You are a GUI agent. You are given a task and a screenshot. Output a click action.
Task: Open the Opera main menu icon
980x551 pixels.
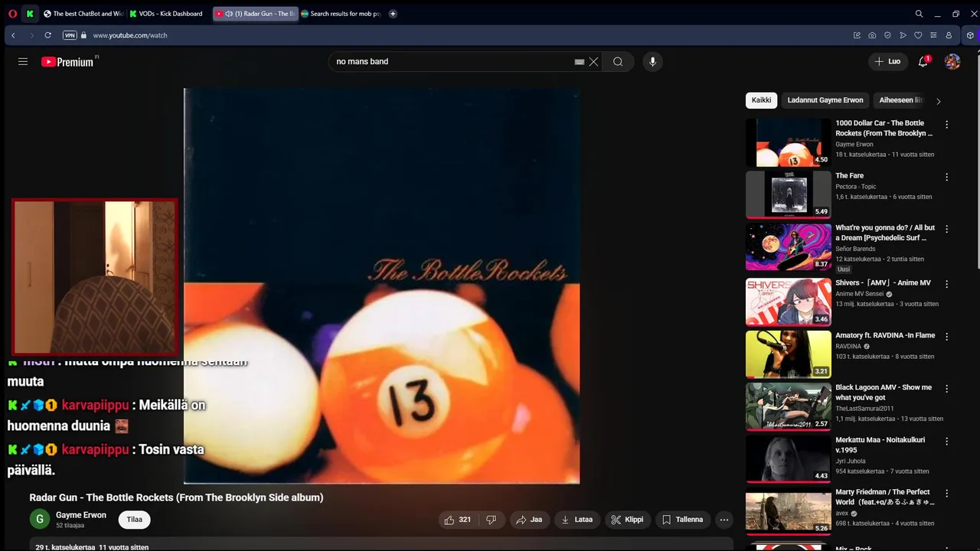point(12,14)
